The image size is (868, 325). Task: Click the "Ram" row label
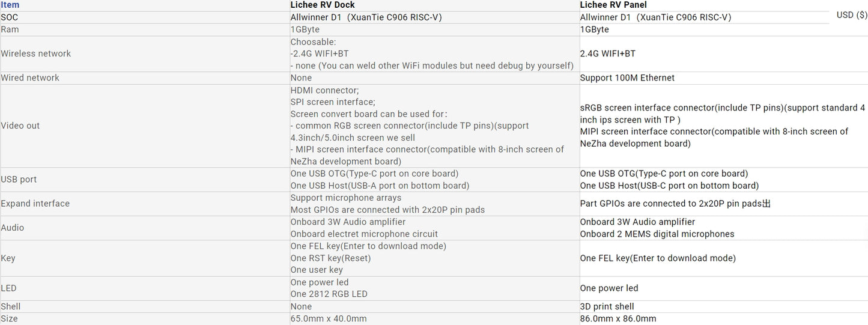point(10,29)
